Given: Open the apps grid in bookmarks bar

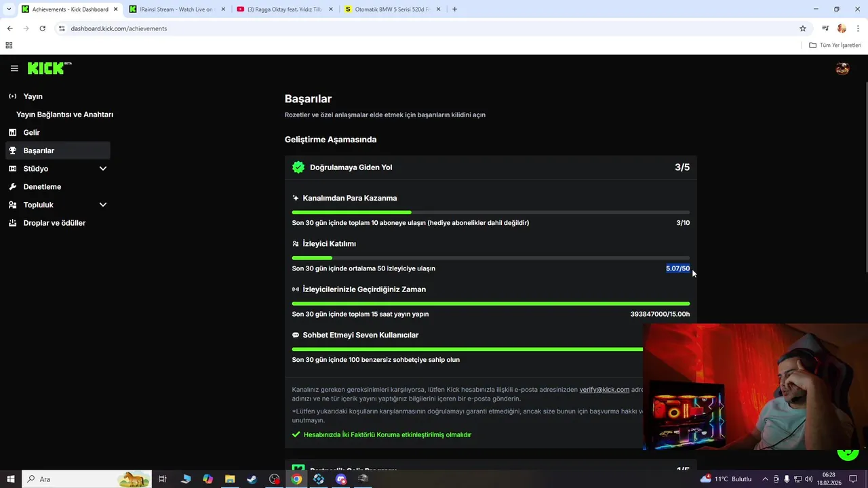Looking at the screenshot, I should point(9,45).
